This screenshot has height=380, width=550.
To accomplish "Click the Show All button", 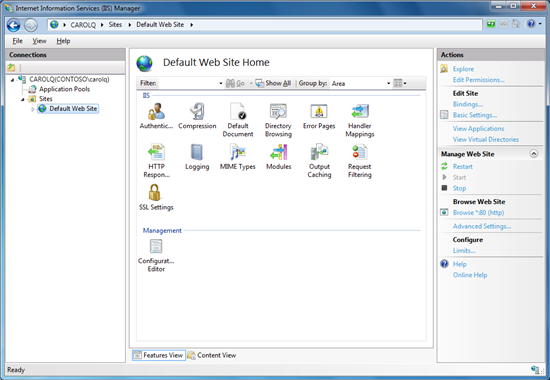I will pos(273,83).
